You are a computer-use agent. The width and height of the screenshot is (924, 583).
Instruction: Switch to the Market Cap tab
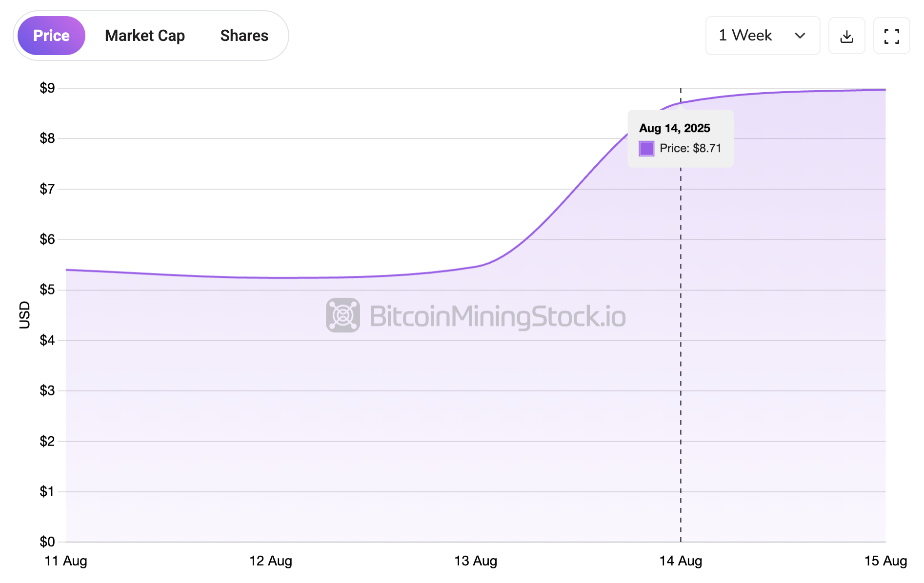coord(144,36)
